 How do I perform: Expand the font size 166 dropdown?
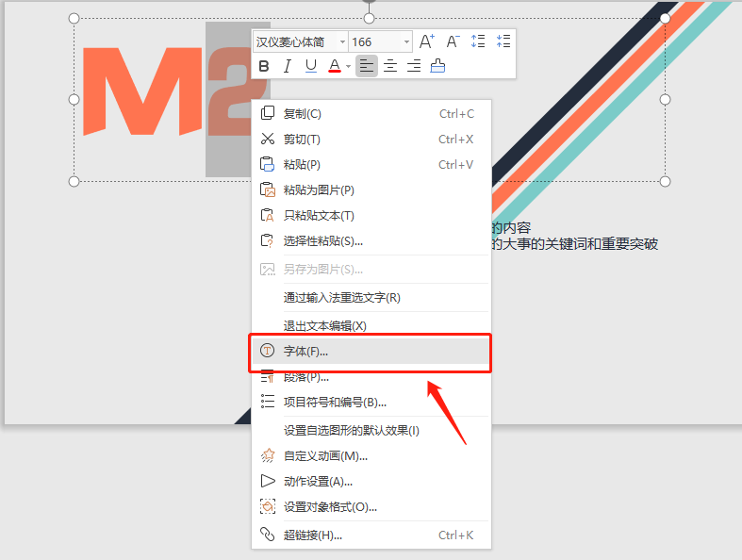point(406,41)
